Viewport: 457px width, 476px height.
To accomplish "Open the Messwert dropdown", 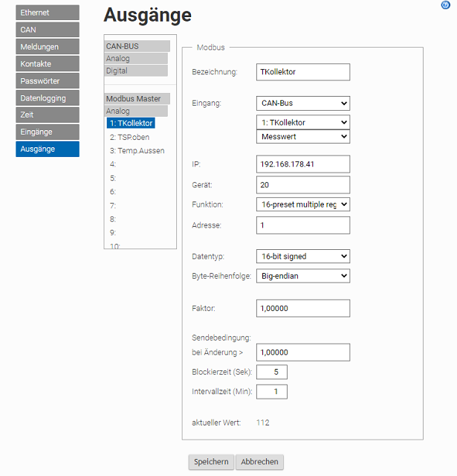I will [x=303, y=137].
